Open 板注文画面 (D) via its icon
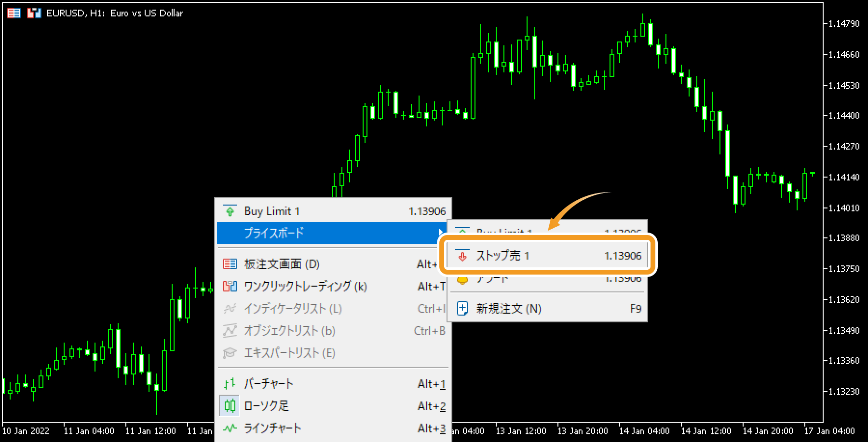Screen dimensions: 868x442 (230, 264)
